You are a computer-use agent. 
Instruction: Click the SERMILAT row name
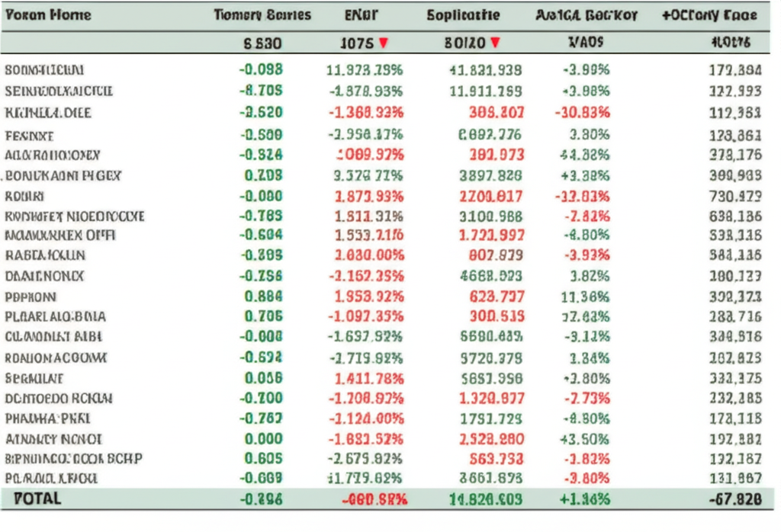[34, 378]
